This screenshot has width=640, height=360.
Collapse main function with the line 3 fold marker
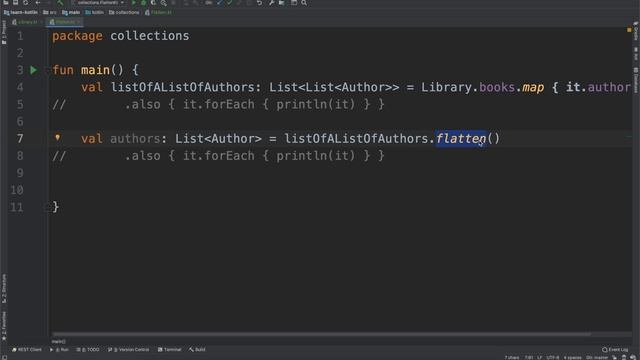click(x=47, y=70)
